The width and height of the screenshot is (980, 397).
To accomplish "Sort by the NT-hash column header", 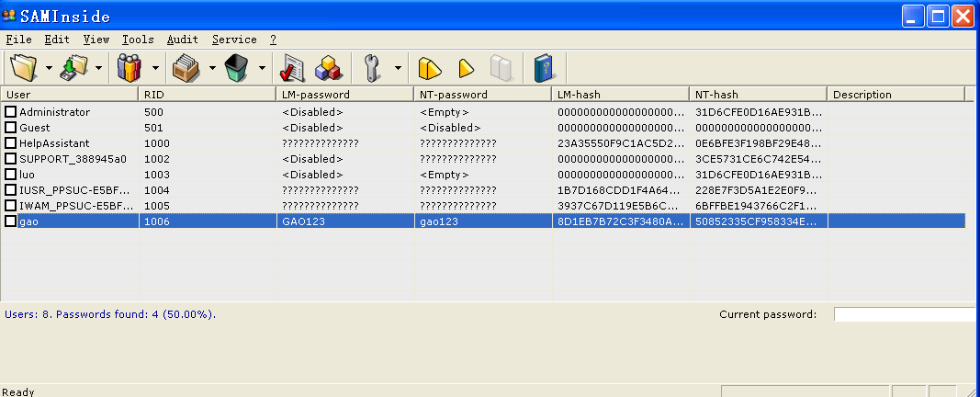I will click(758, 95).
